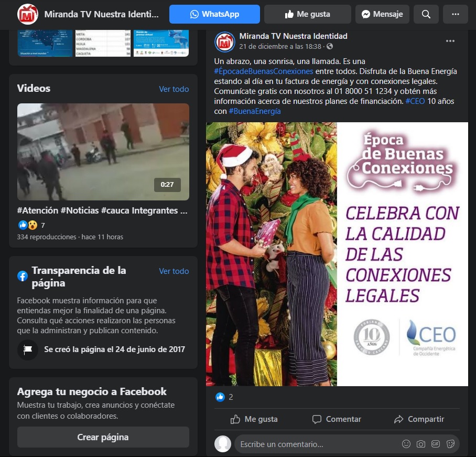This screenshot has height=457, width=476.
Task: Open Miranda TV Nuestra Identidad post author link
Action: (293, 36)
